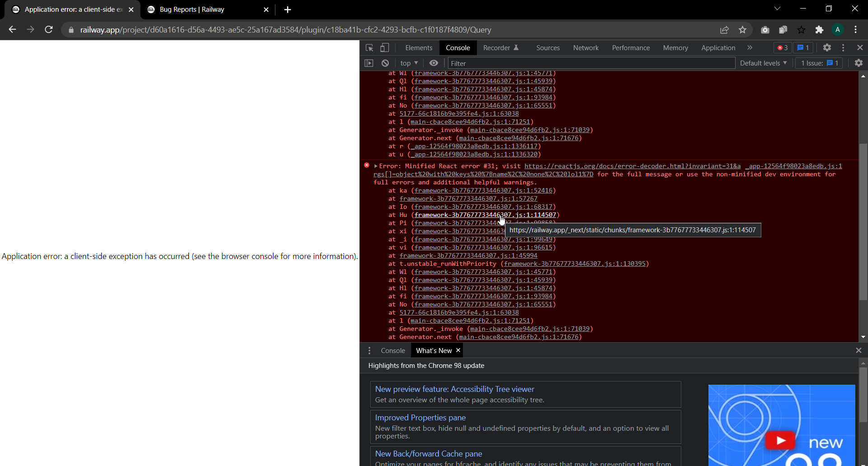868x466 pixels.
Task: Open the reactjs.org error-decoder link
Action: [632, 166]
